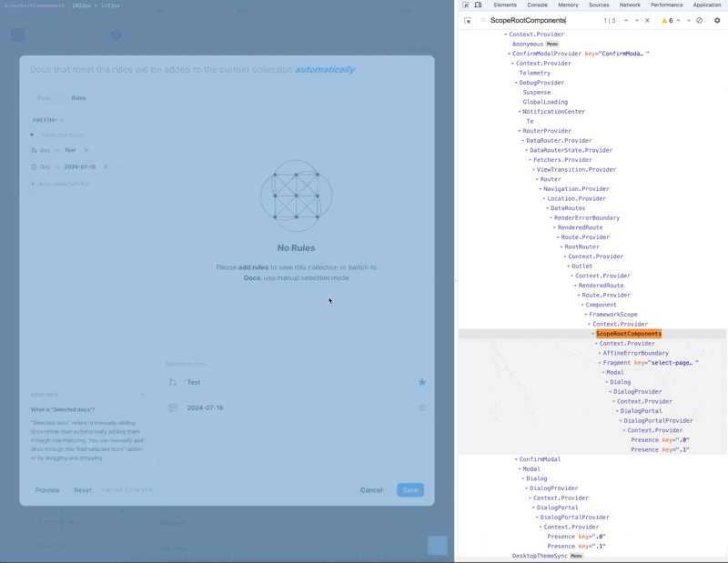This screenshot has width=728, height=563.
Task: Clear the component search with the X
Action: pyautogui.click(x=648, y=20)
